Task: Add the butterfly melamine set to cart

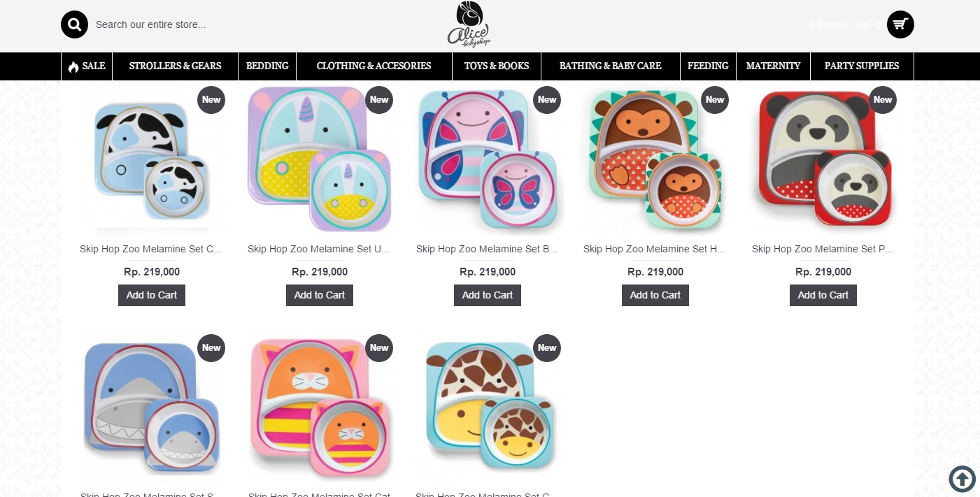Action: click(488, 295)
